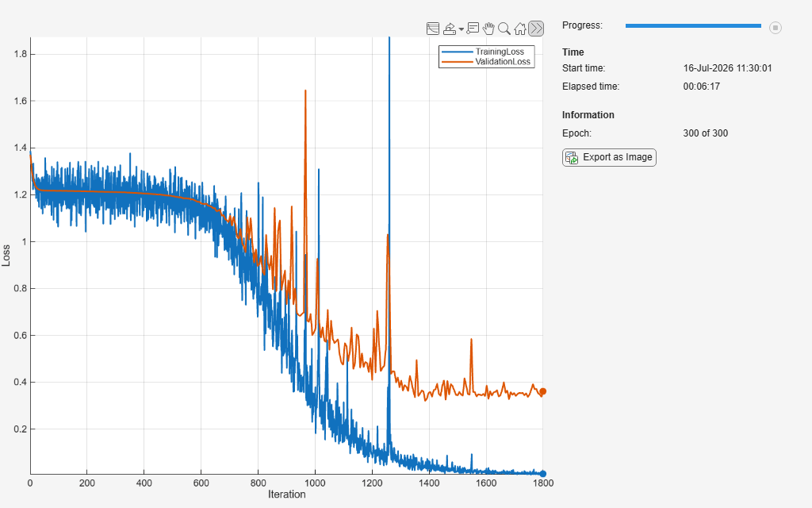Viewport: 812px width, 508px height.
Task: Click the training Progress bar
Action: tap(693, 25)
